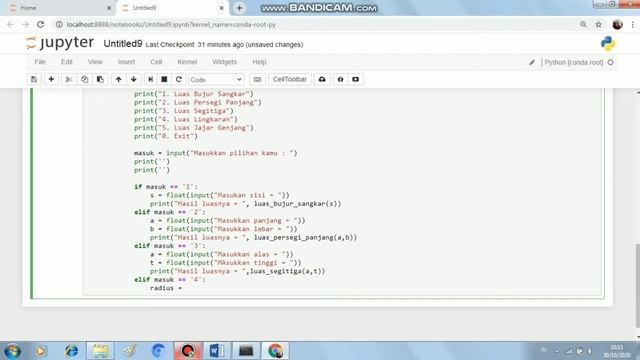Go forward in browser history
The image size is (640, 360).
tap(25, 24)
